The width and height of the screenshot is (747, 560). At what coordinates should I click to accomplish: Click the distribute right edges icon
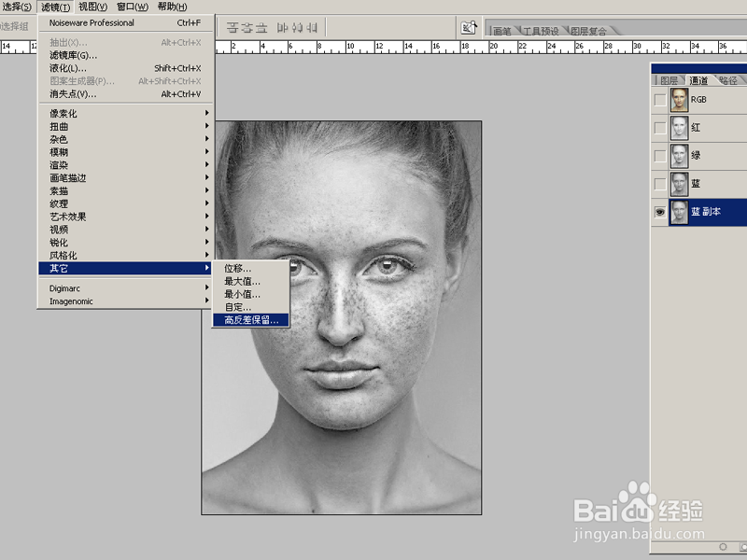312,28
